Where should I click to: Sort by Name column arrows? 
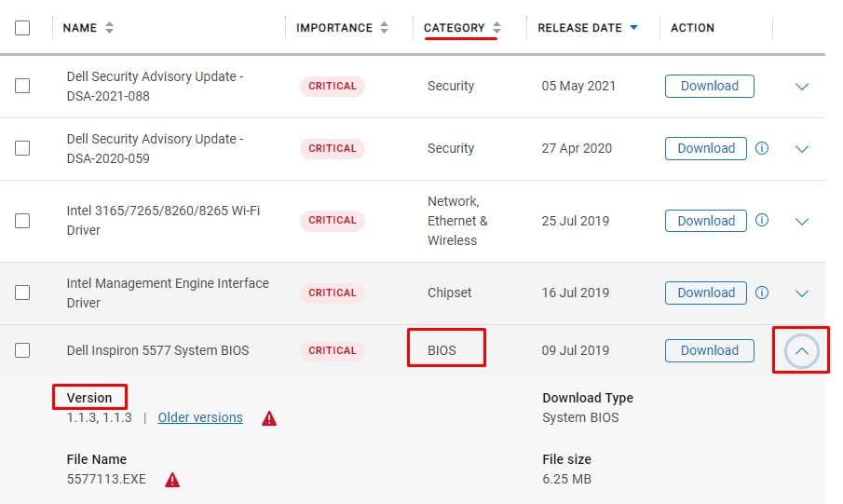[109, 28]
